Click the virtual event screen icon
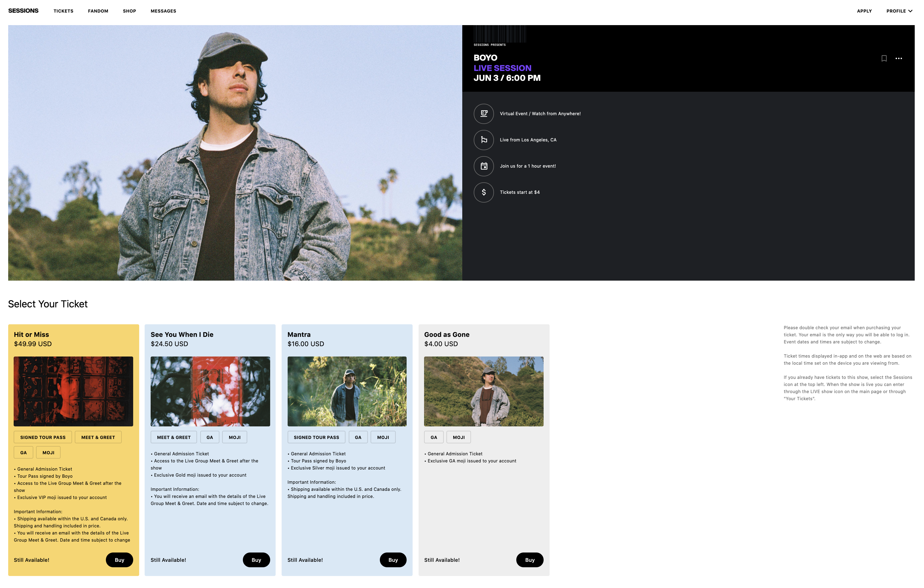The image size is (924, 588). 484,114
